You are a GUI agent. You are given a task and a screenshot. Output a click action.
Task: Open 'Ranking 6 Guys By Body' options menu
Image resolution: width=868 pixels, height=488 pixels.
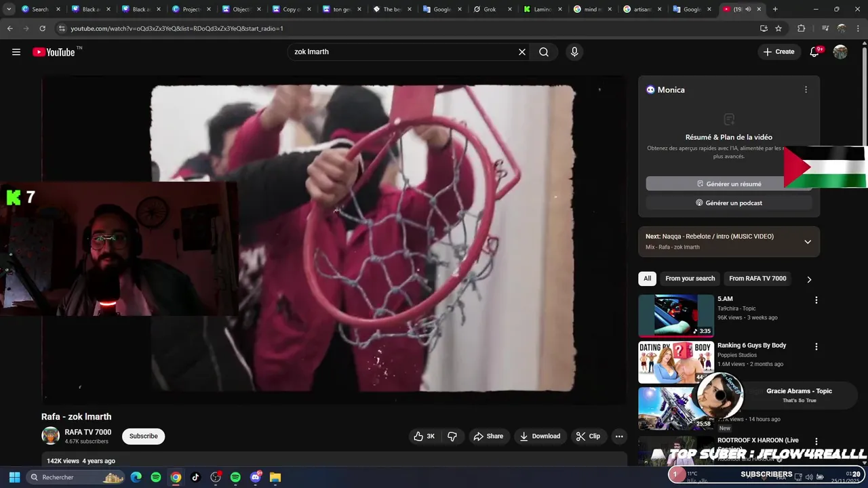816,346
